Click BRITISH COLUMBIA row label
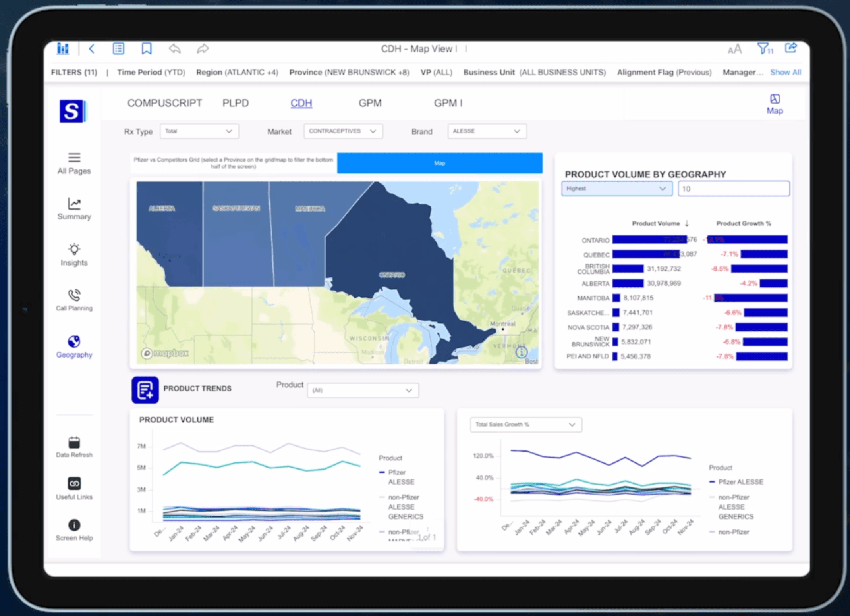Viewport: 850px width, 616px height. [593, 269]
